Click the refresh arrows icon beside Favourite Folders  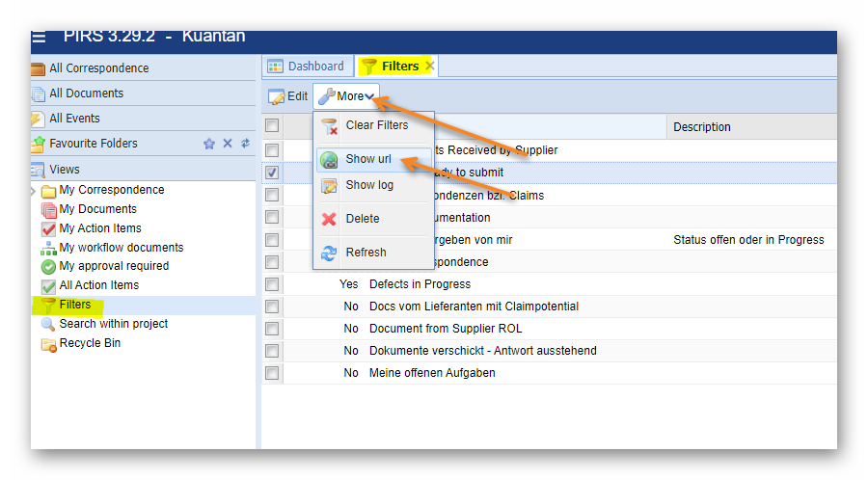245,144
